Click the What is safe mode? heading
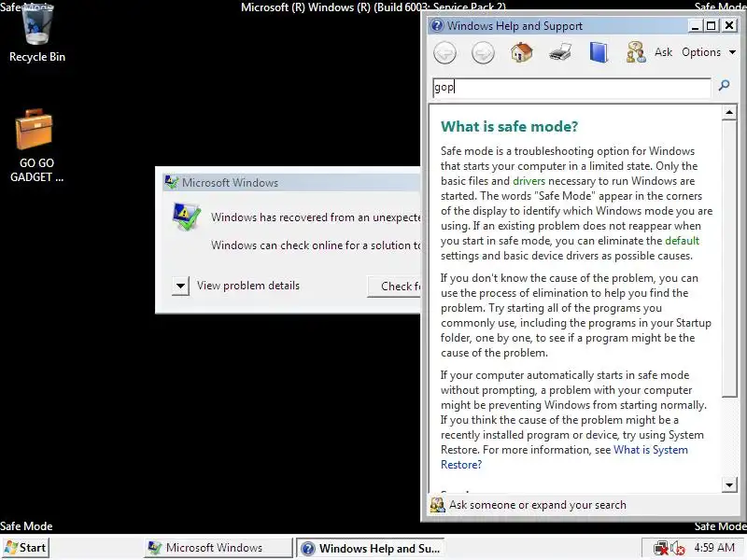The width and height of the screenshot is (747, 560). 509,127
